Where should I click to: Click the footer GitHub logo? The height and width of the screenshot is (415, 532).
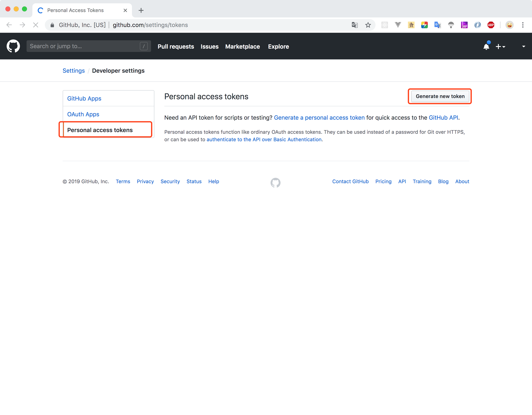pyautogui.click(x=275, y=182)
